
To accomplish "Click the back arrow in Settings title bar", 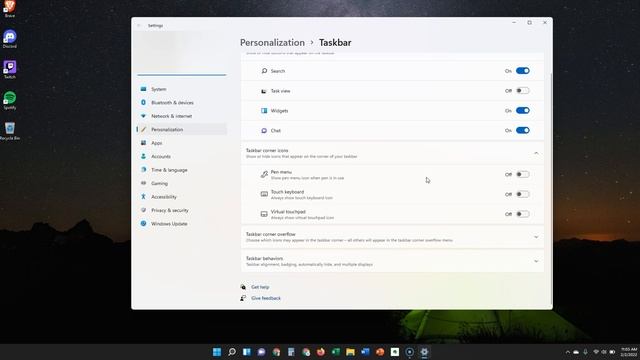I will (139, 25).
